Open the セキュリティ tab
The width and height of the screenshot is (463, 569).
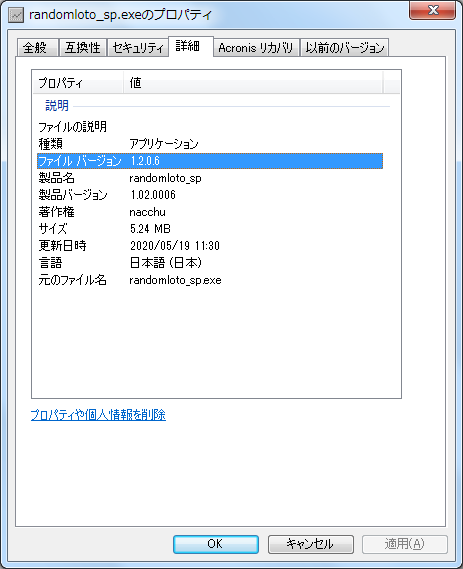tap(138, 48)
